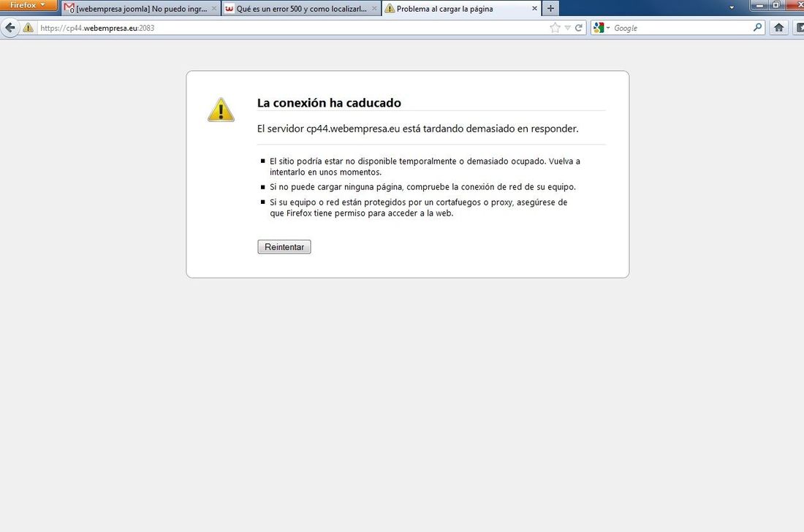Click the Reintentar button

point(284,247)
